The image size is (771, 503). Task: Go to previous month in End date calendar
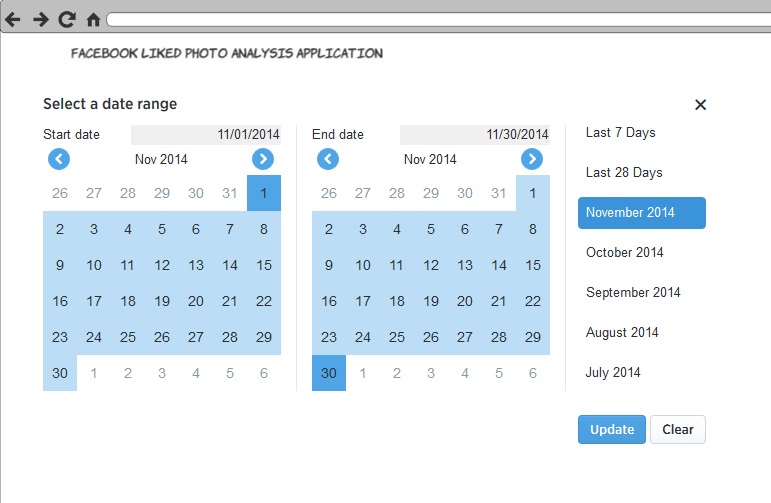(328, 159)
